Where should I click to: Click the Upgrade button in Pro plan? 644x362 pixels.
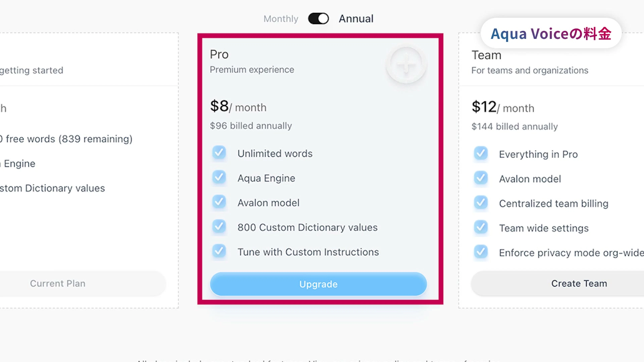318,284
